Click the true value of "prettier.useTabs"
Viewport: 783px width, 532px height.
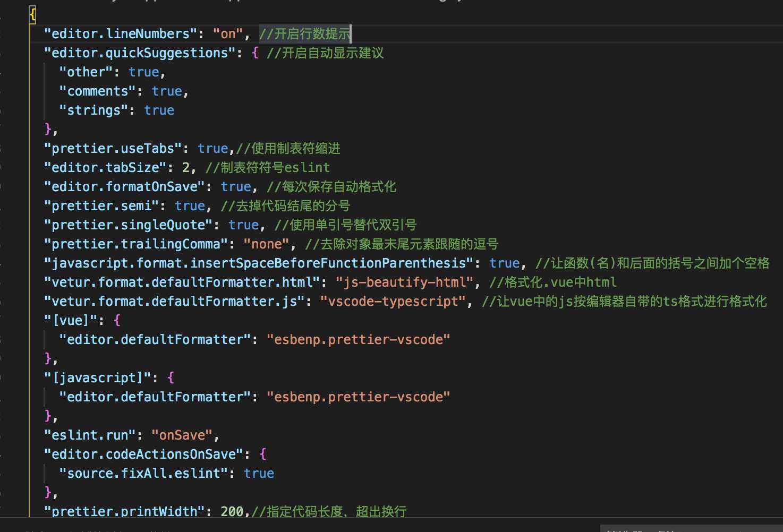pyautogui.click(x=212, y=149)
